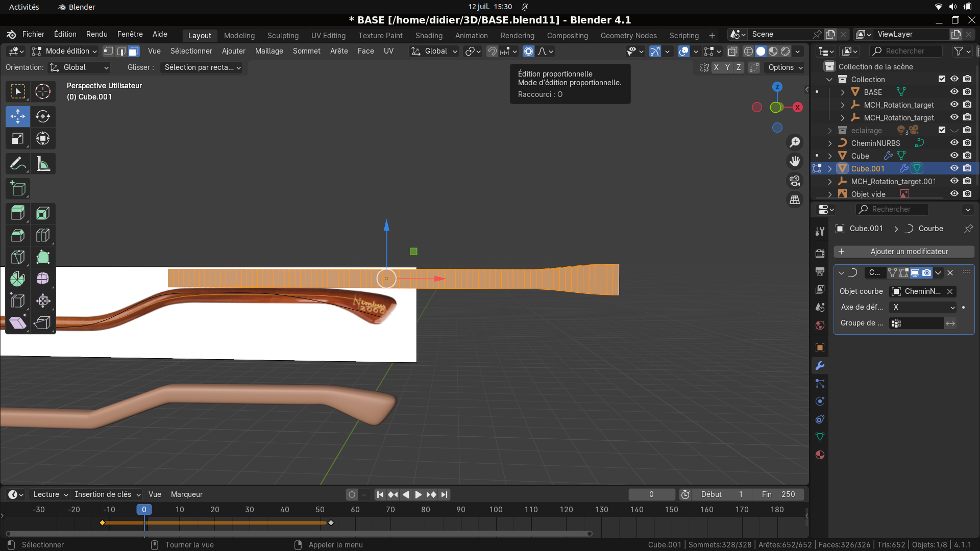Click the Fin frame field
Screen dimensions: 980x551
coord(778,494)
